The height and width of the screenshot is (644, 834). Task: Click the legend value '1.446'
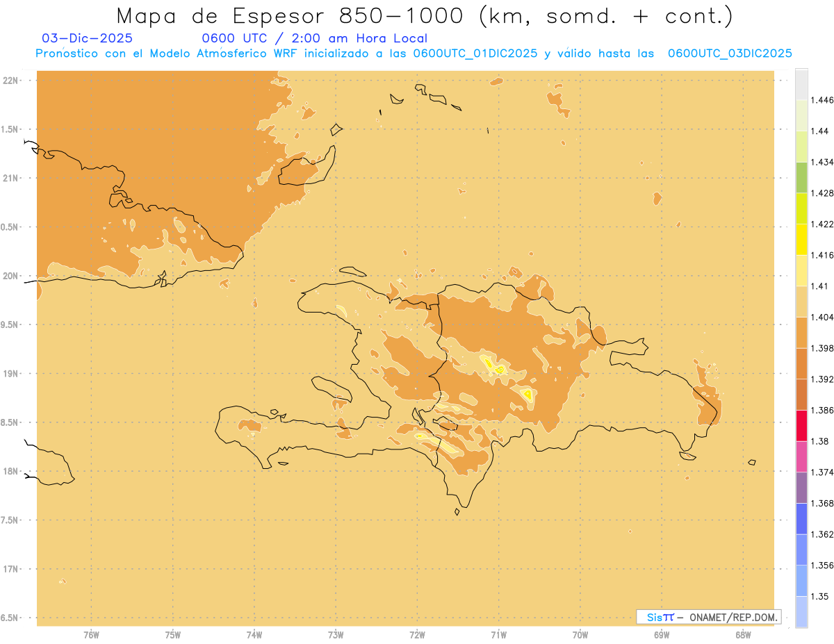tap(822, 100)
